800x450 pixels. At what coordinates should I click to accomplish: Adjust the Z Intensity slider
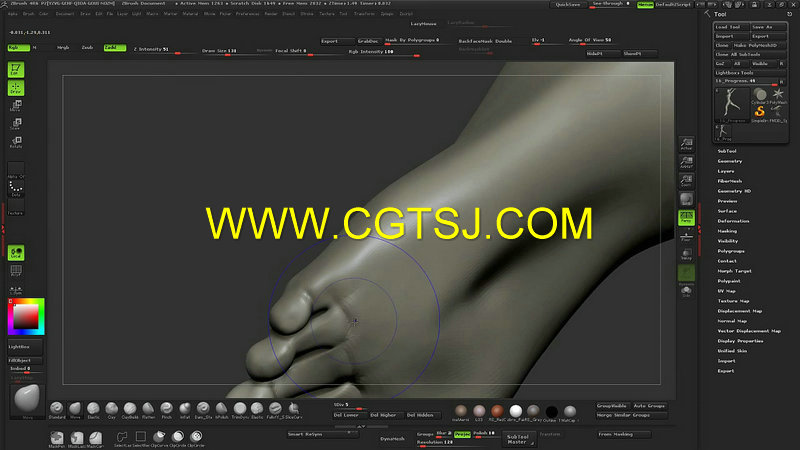point(163,49)
